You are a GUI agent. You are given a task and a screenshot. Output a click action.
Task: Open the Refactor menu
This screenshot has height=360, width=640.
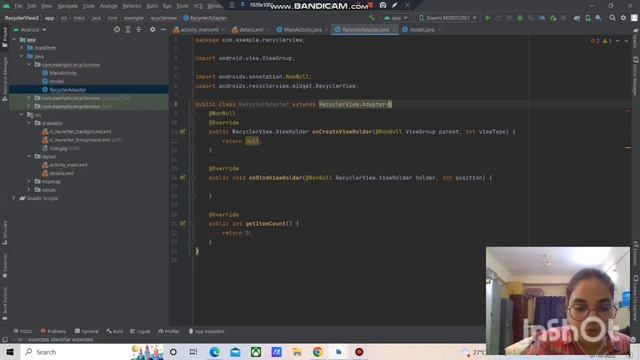tap(132, 6)
